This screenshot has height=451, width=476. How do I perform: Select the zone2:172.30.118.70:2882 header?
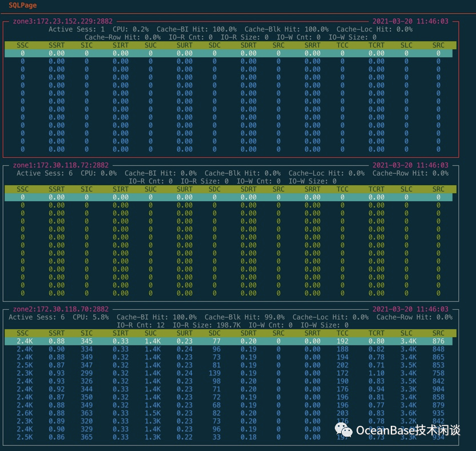point(61,309)
